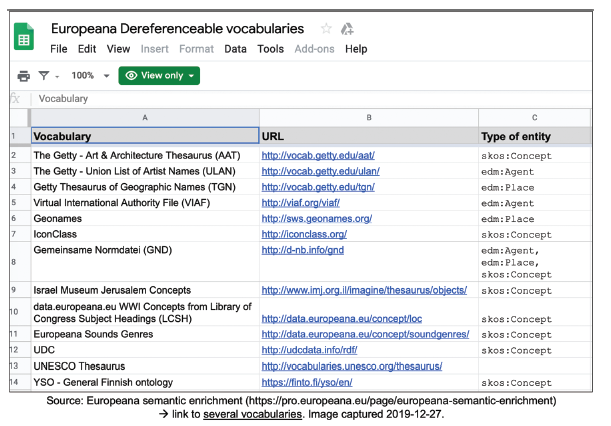The image size is (611, 426).
Task: Open the imj.org.il thesaurus objects link
Action: (364, 290)
